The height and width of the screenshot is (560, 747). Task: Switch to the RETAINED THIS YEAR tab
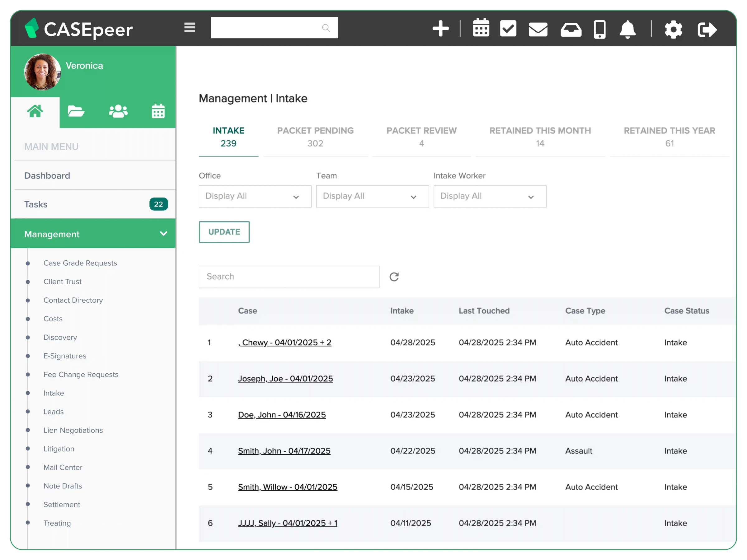[x=669, y=137]
